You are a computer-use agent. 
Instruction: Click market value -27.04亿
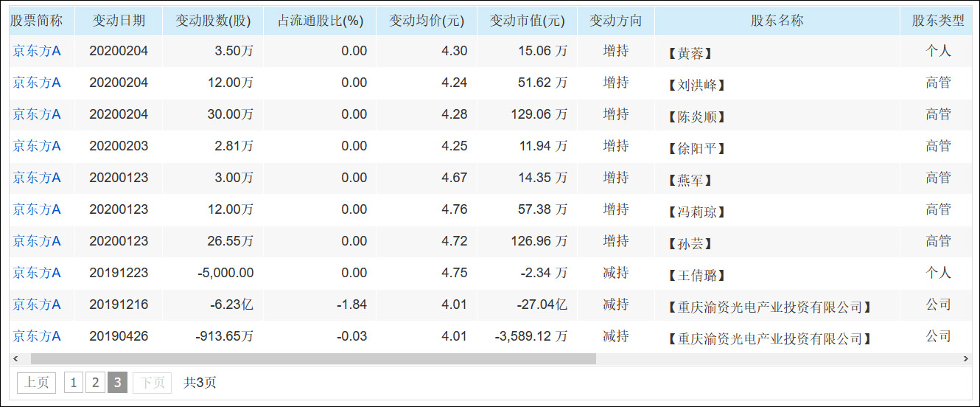[542, 305]
